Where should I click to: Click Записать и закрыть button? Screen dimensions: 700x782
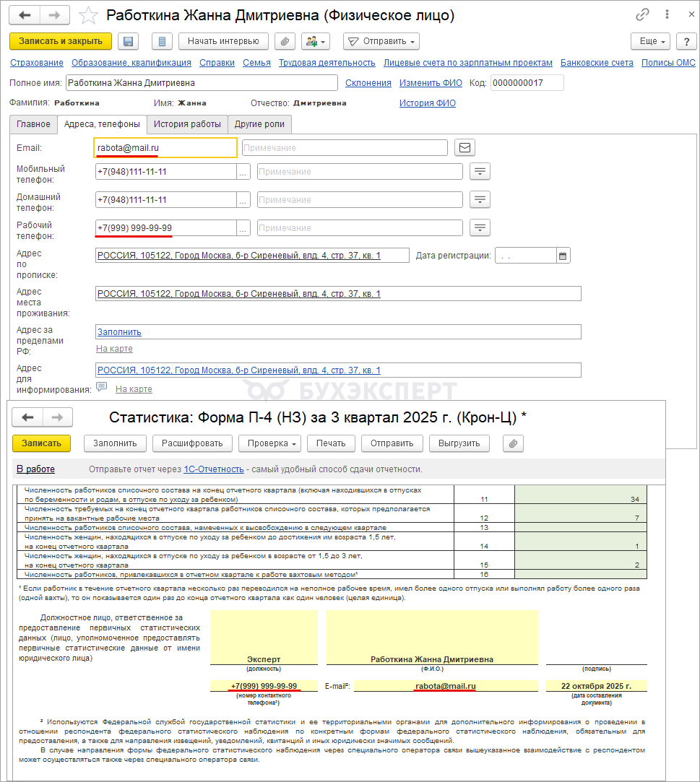[61, 41]
